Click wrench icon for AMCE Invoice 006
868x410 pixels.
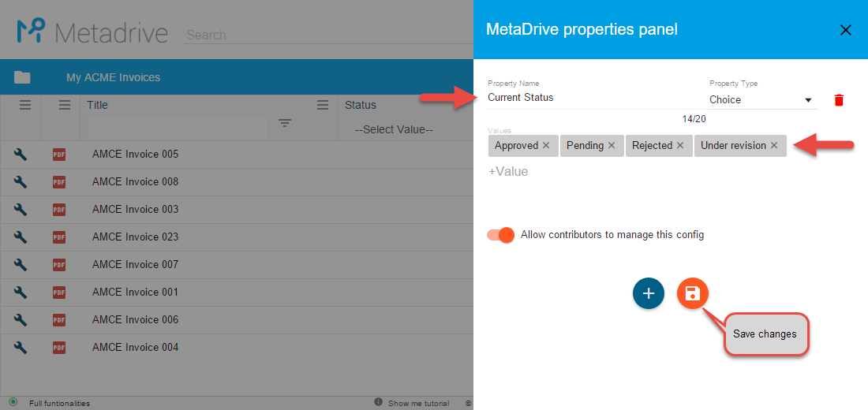21,320
